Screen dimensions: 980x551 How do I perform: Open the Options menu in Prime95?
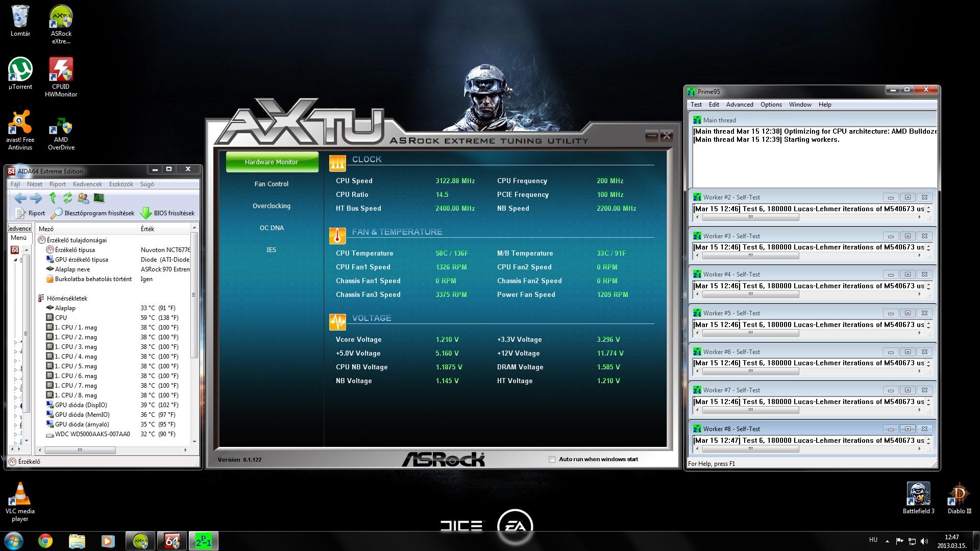pyautogui.click(x=771, y=105)
